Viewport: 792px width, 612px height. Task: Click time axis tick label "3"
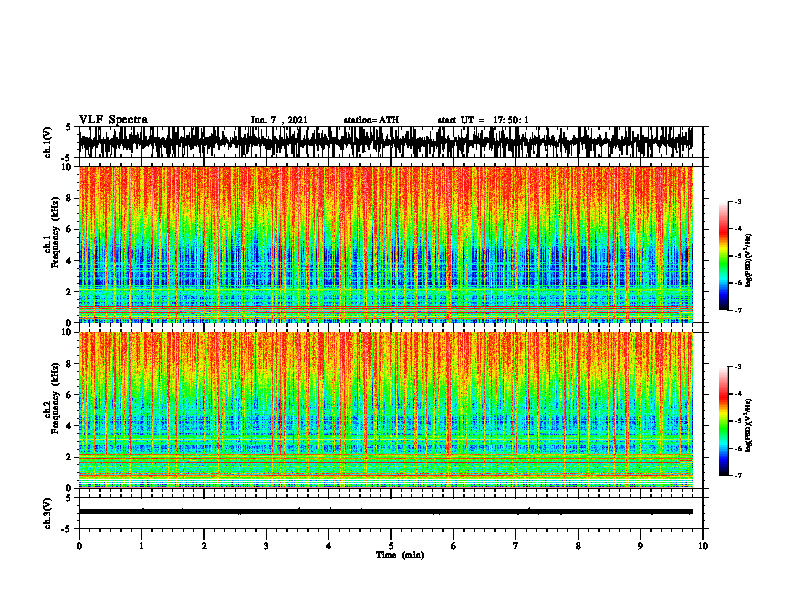pos(266,546)
